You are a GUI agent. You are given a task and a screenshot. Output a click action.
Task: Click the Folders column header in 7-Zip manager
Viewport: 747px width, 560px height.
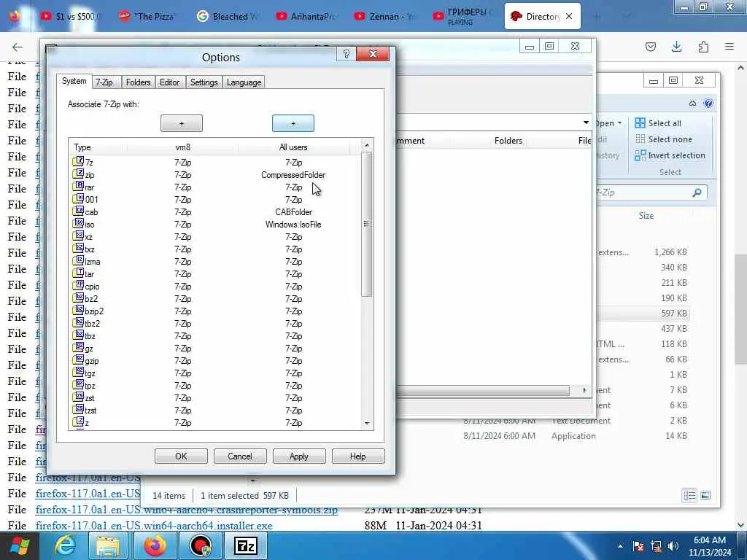coord(508,141)
